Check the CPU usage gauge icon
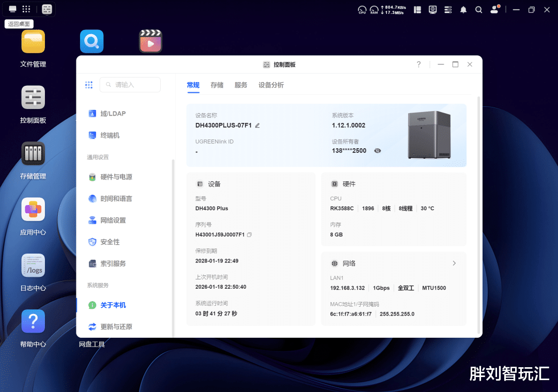The height and width of the screenshot is (392, 558). (362, 10)
